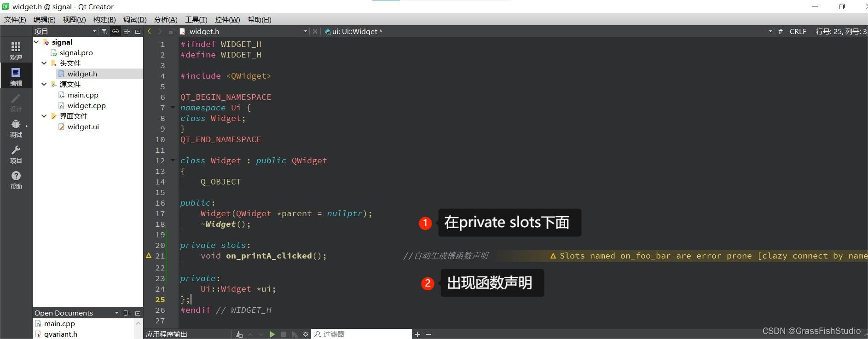Click the warning icon on line 21
The height and width of the screenshot is (339, 868).
pyautogui.click(x=149, y=255)
